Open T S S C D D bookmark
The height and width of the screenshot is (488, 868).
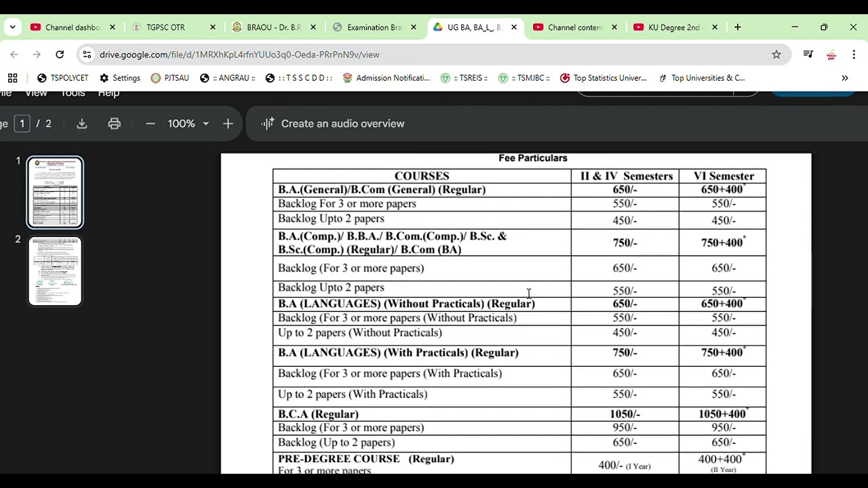tap(298, 78)
